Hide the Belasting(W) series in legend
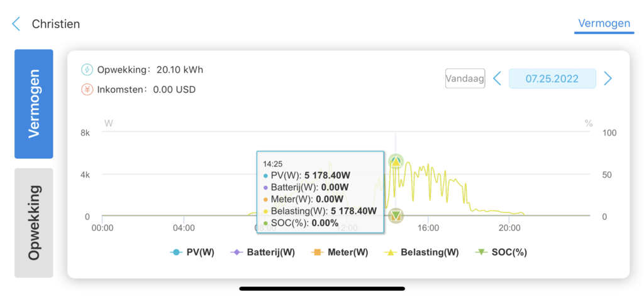 (x=421, y=252)
